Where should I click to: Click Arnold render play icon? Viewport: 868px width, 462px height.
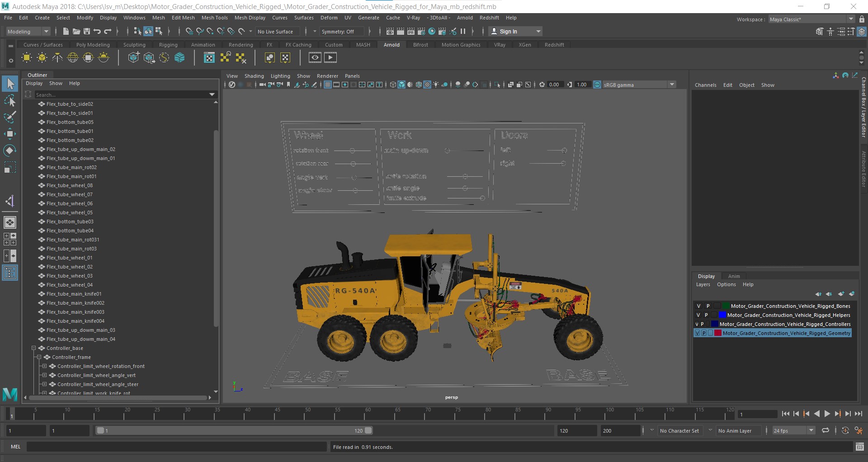click(330, 57)
